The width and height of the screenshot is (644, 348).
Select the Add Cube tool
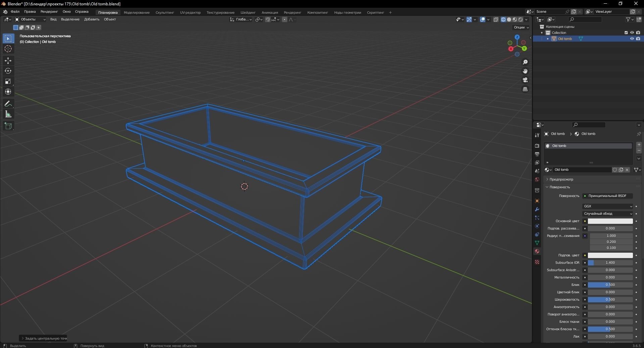click(8, 126)
